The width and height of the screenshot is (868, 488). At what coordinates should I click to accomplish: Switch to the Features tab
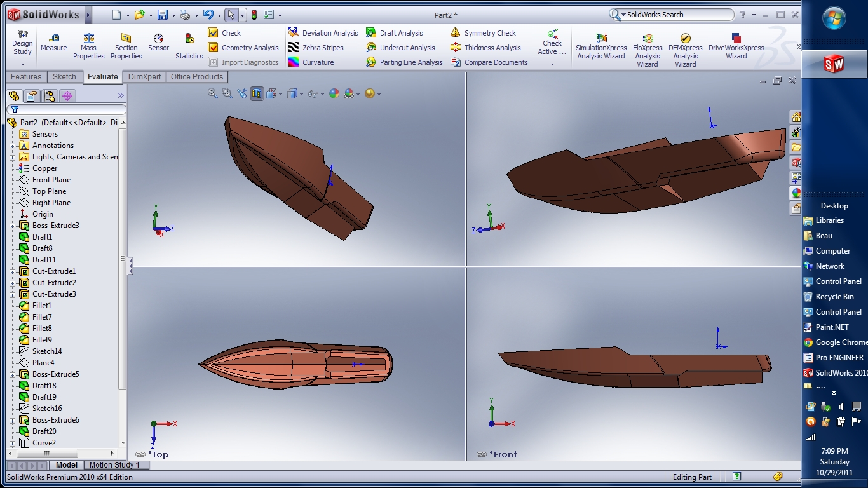pyautogui.click(x=26, y=77)
